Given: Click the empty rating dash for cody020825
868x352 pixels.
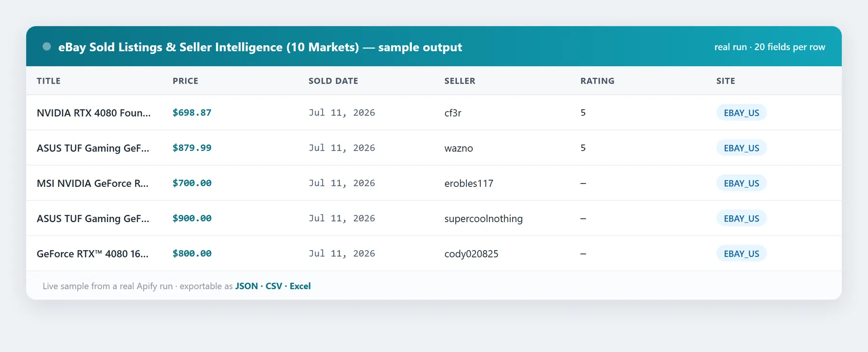Looking at the screenshot, I should 583,253.
